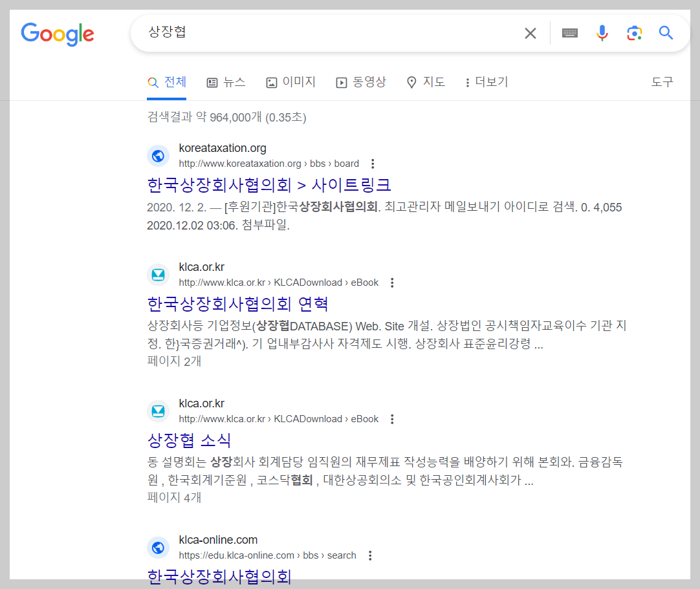Open options menu for koreataxation.org result

click(373, 164)
